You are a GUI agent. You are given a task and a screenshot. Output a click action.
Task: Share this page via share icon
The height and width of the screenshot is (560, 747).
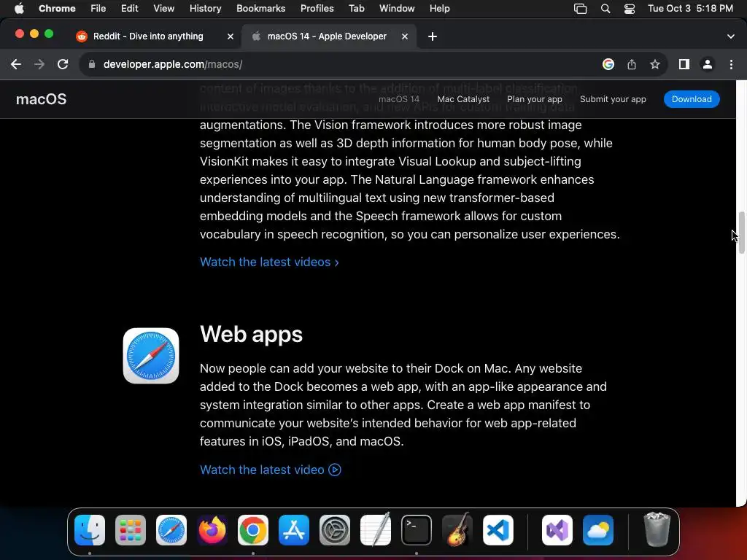(x=632, y=64)
